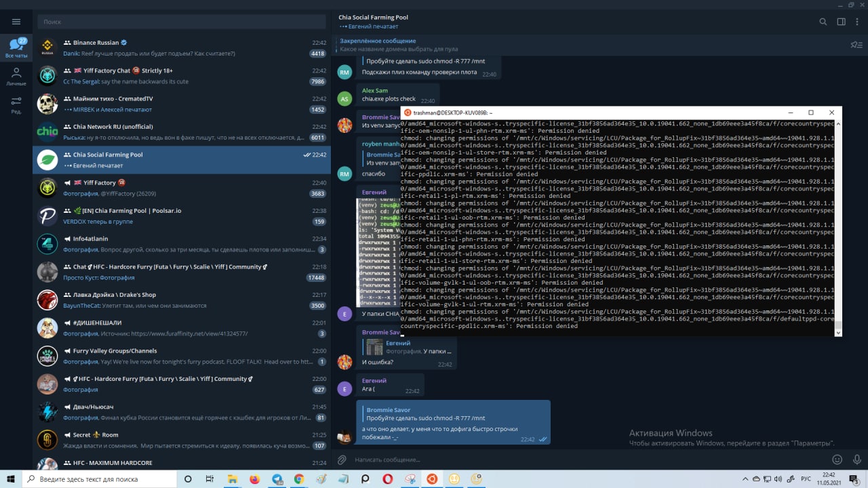This screenshot has width=868, height=488.
Task: Open 'Лавка Дрэйка \ Drake's Shop' chat
Action: (182, 300)
